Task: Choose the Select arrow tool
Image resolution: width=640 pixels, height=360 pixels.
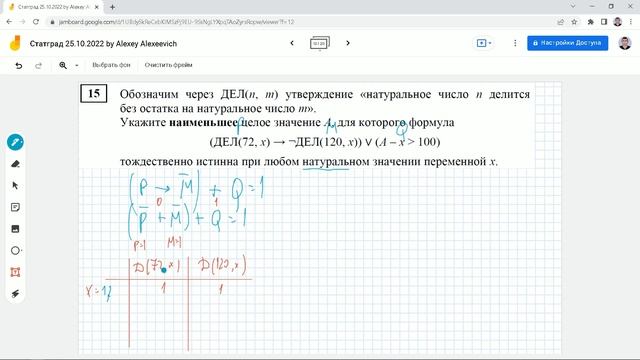Action: pyautogui.click(x=15, y=186)
